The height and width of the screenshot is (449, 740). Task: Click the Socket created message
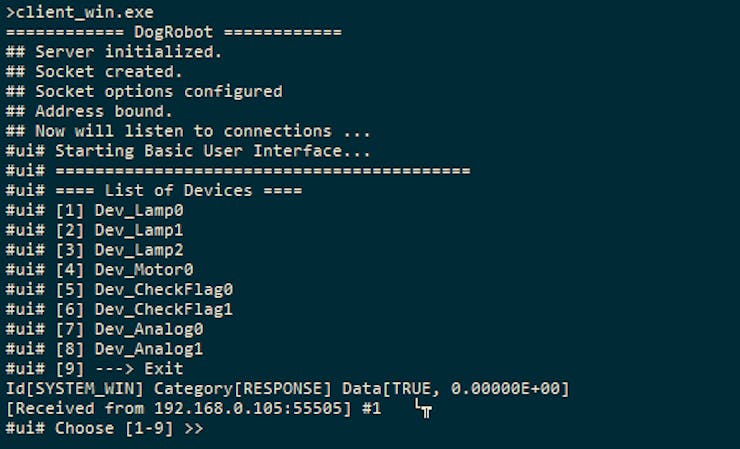[x=94, y=72]
